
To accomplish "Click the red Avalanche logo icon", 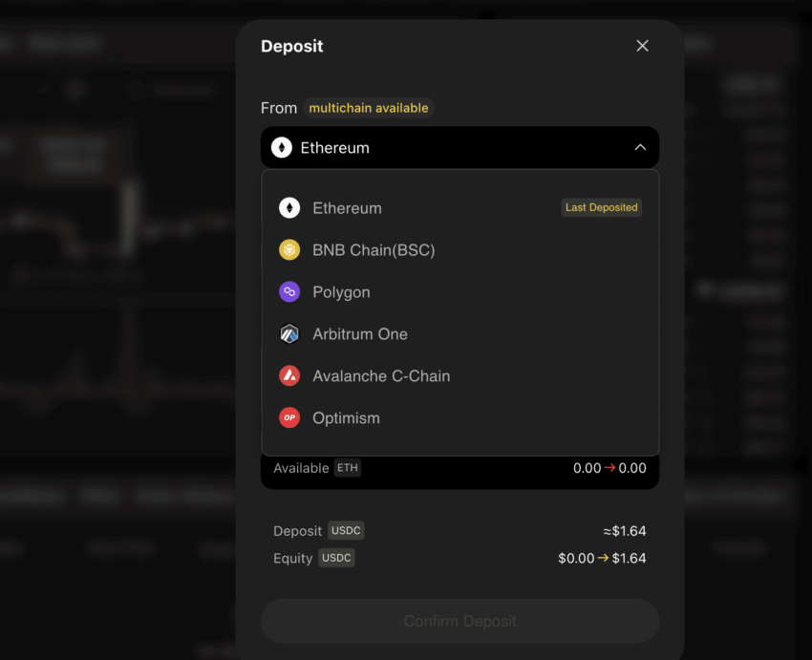I will [289, 375].
